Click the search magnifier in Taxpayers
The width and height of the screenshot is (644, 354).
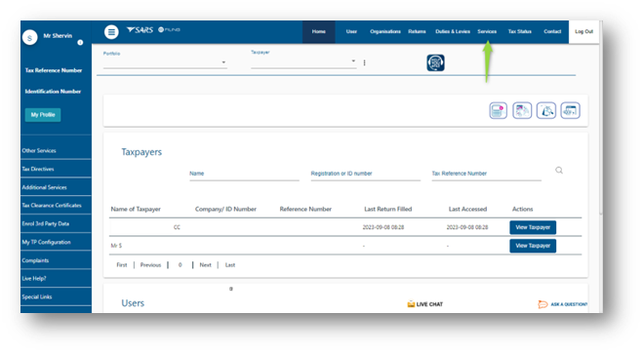(x=559, y=170)
